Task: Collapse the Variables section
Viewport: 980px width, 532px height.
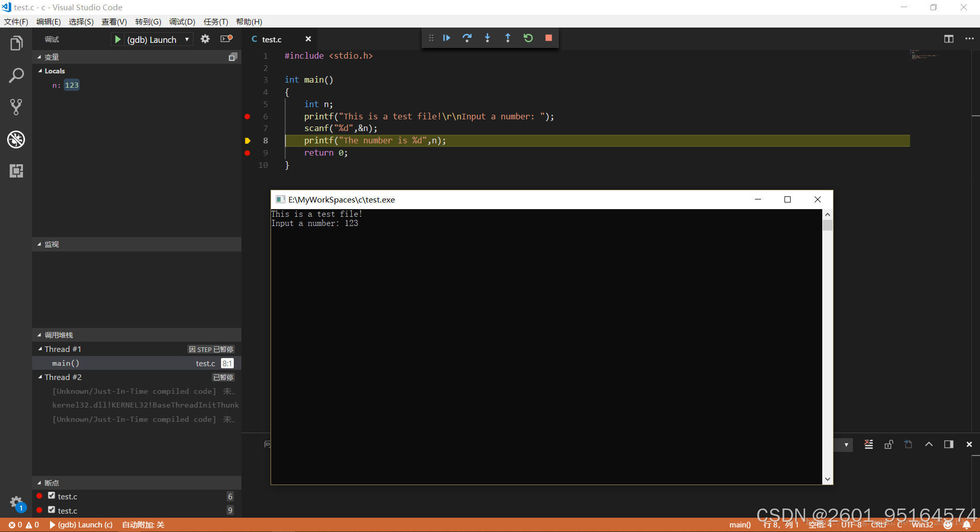Action: pos(137,57)
